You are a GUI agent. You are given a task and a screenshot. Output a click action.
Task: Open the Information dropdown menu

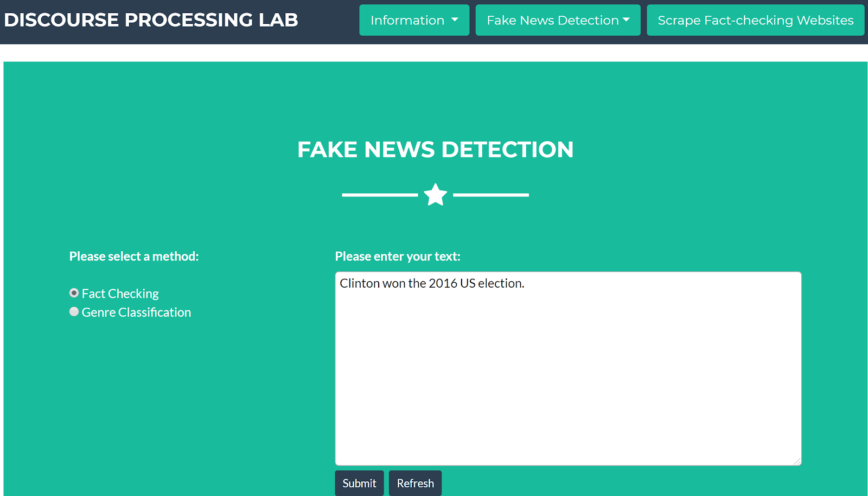[414, 20]
